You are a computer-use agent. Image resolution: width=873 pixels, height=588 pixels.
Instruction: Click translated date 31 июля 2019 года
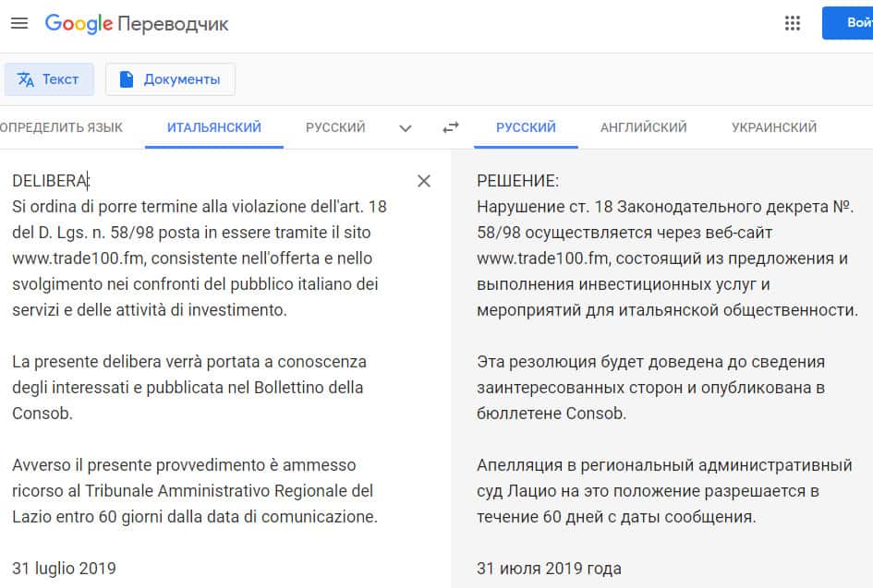pos(549,569)
